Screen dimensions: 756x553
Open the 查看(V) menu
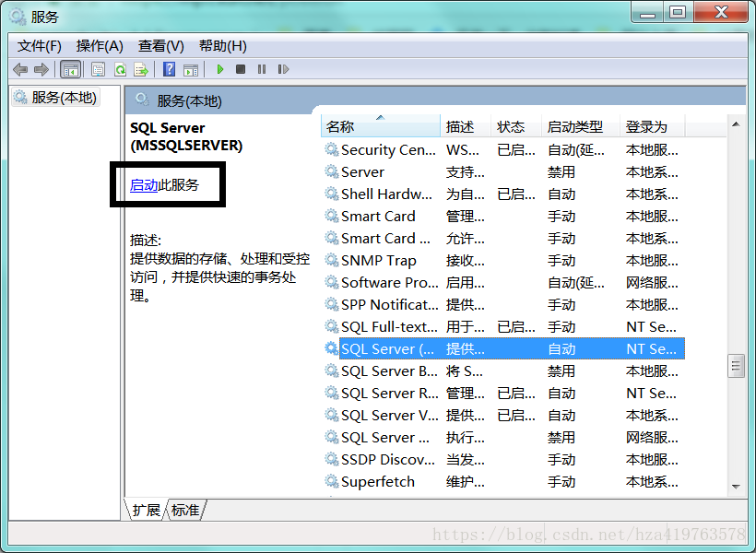pos(161,46)
